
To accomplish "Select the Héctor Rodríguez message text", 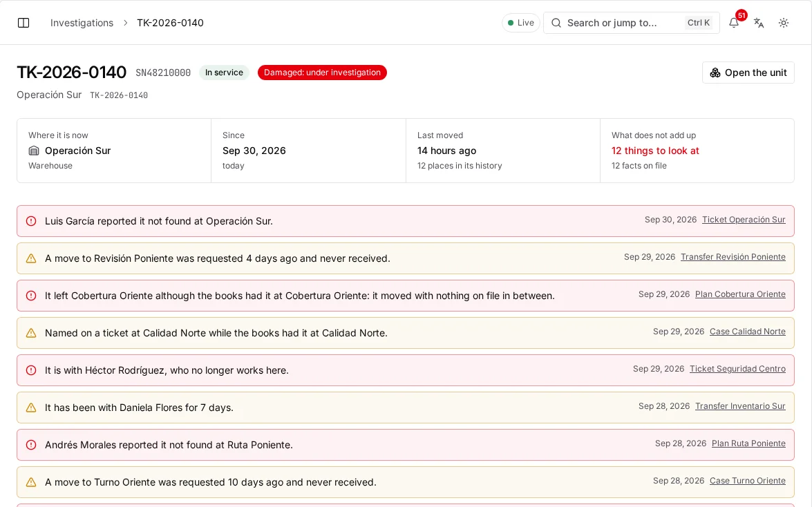I will [x=167, y=370].
